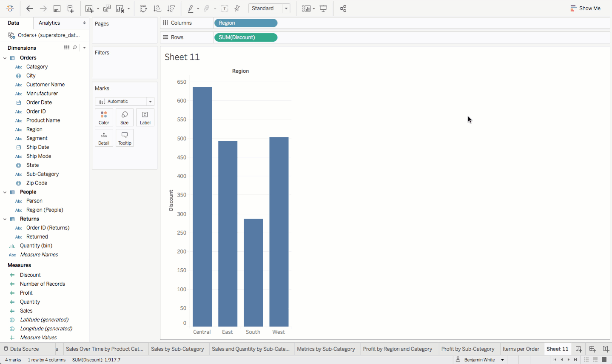
Task: Open the Items per Order sheet tab
Action: [x=521, y=349]
